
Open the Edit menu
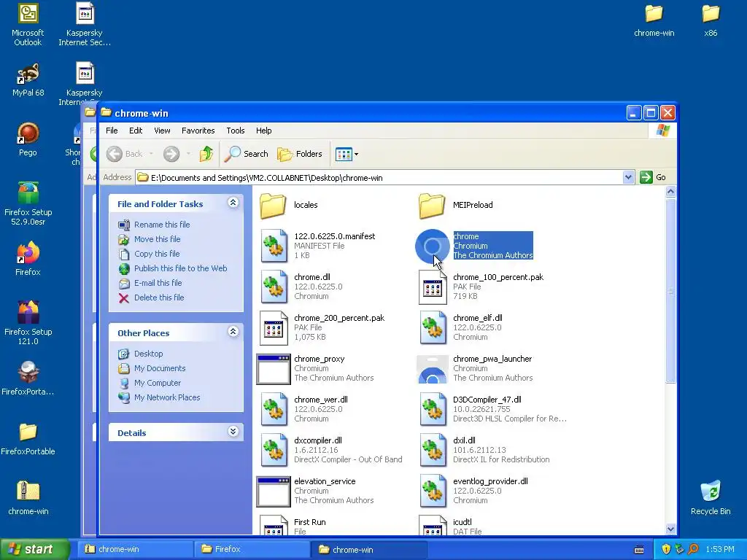pyautogui.click(x=135, y=131)
